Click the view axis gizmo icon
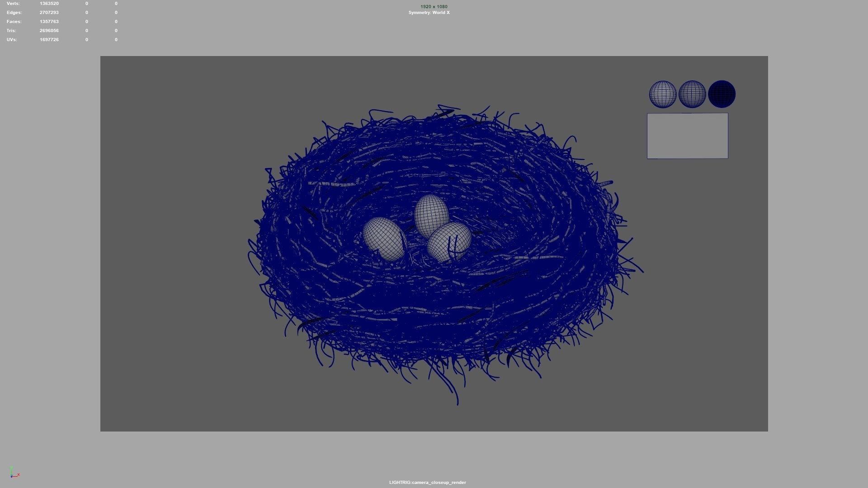Viewport: 868px width, 488px height. tap(14, 473)
